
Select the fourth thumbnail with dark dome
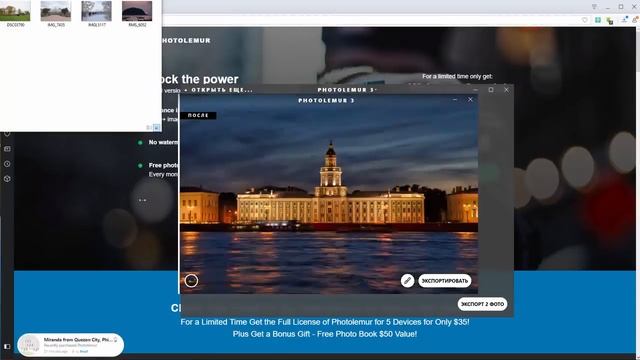tap(137, 13)
